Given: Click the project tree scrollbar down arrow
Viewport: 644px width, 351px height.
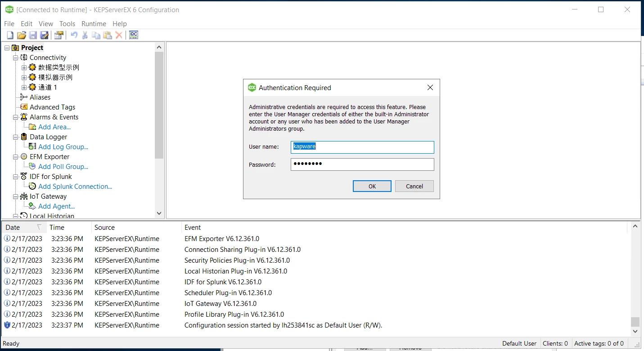Looking at the screenshot, I should (159, 213).
